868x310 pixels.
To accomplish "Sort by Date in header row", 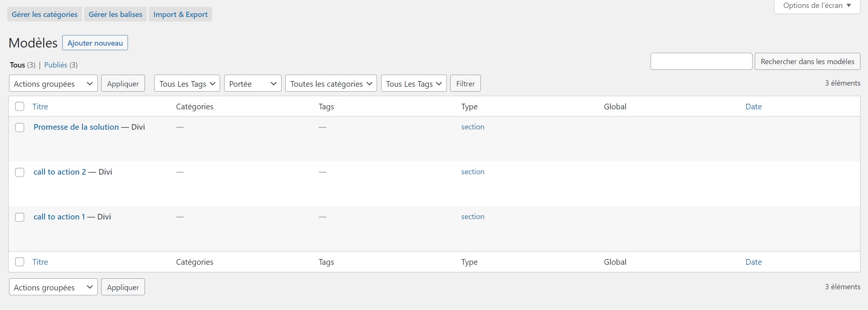I will (754, 107).
